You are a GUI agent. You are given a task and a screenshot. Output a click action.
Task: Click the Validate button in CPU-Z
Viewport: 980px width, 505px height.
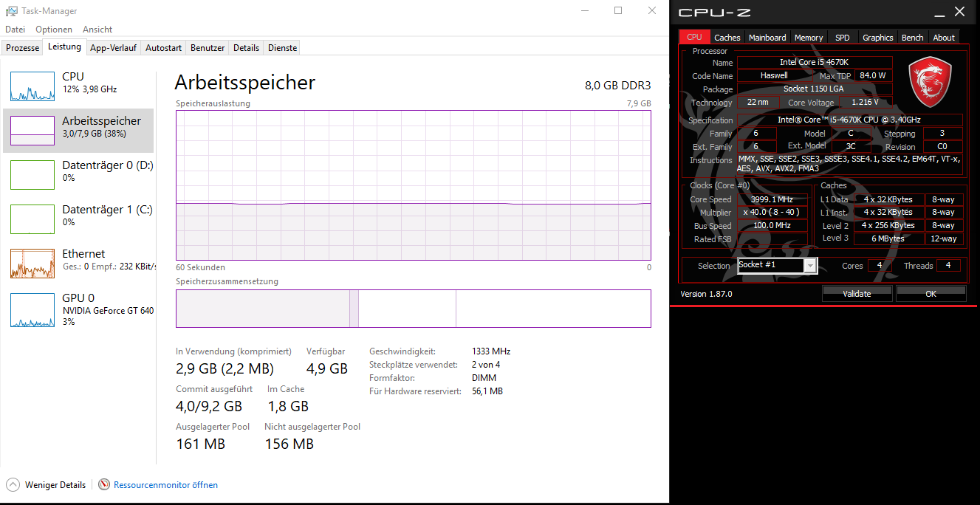[x=857, y=294]
